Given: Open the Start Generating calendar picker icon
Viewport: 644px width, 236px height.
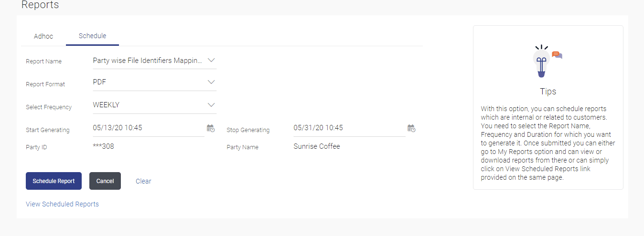Looking at the screenshot, I should [210, 128].
